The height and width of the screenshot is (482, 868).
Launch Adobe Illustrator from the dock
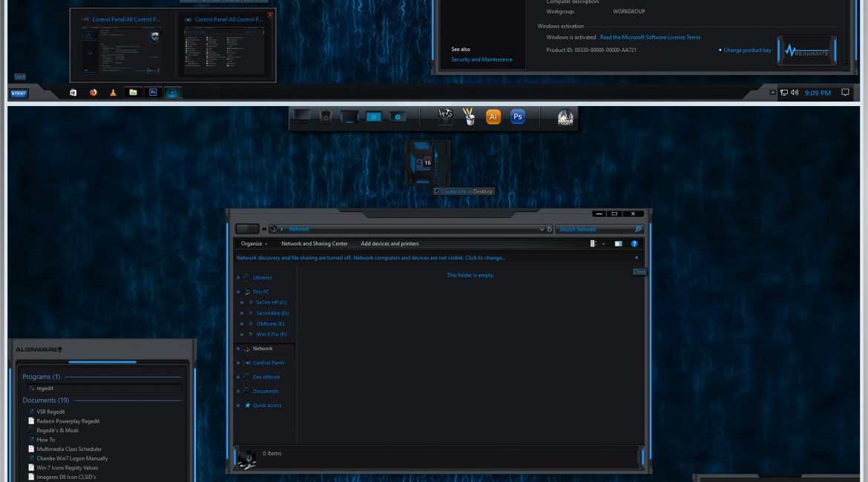[493, 116]
